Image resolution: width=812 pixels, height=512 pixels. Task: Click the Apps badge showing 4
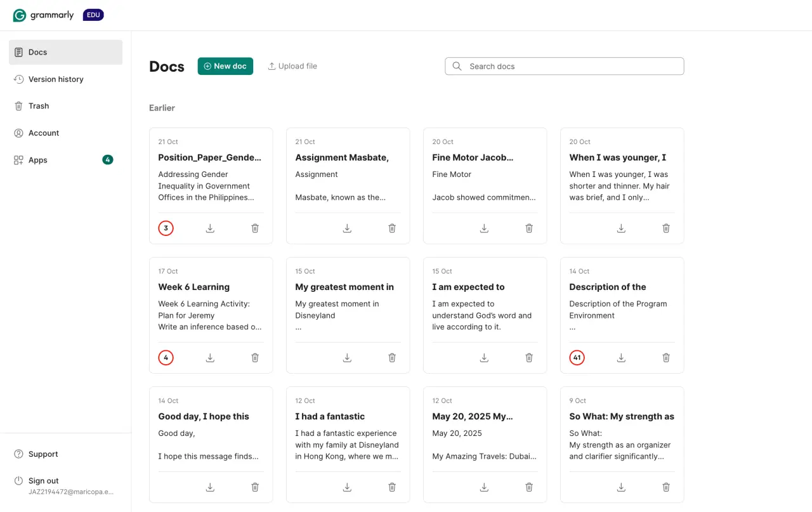[x=108, y=160]
